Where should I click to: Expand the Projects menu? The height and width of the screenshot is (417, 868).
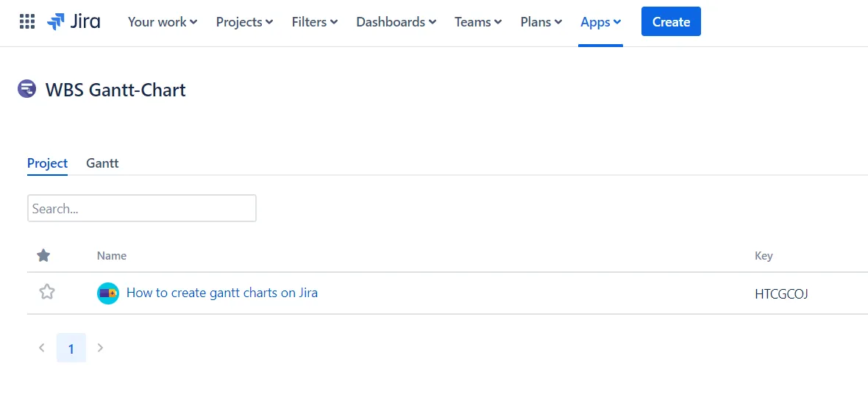pos(244,22)
